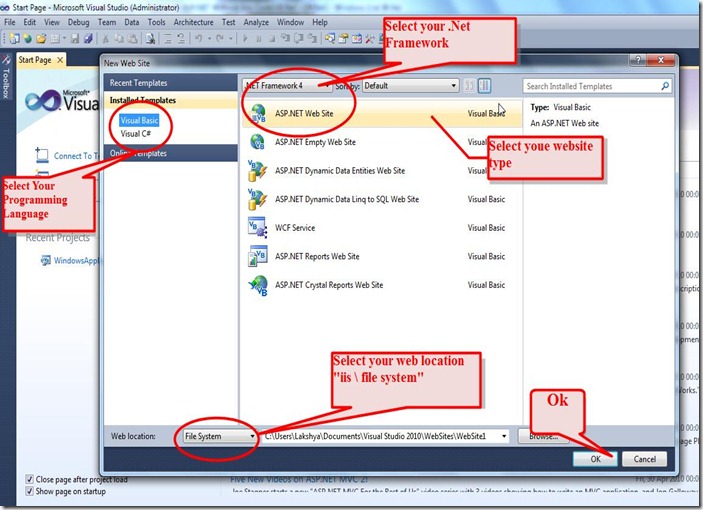Select the ASP.NET Reports Web Site template
Viewport: 703px width, 510px height.
click(x=382, y=256)
